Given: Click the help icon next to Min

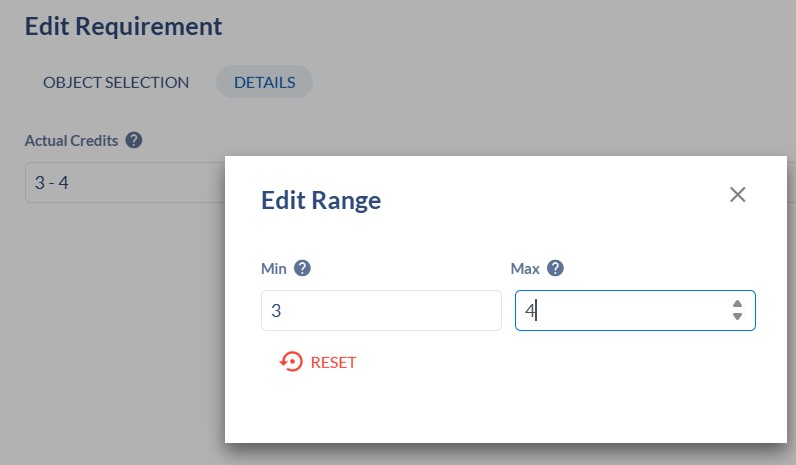Looking at the screenshot, I should point(302,268).
